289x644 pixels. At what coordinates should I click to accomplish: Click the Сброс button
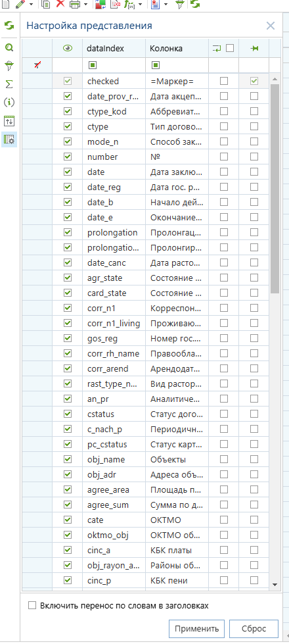click(254, 628)
